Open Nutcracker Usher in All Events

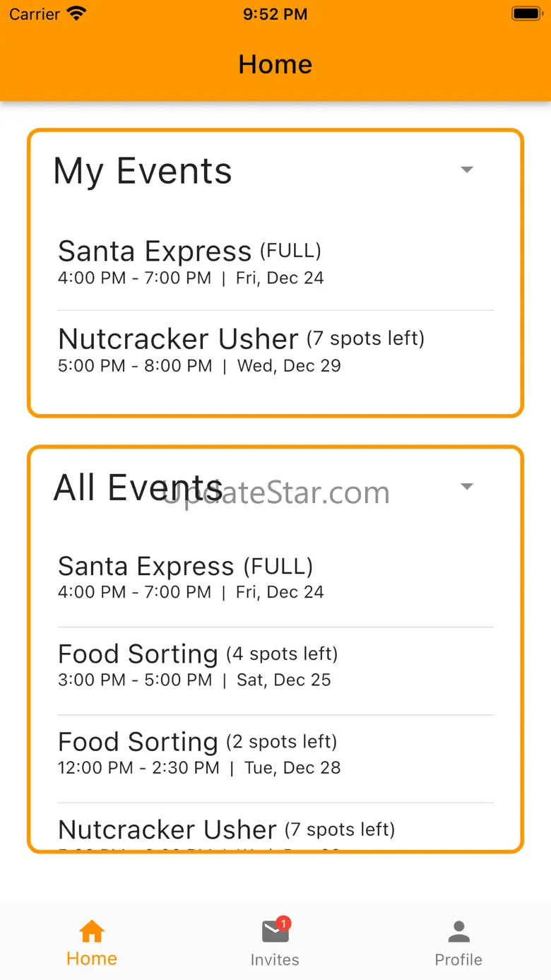click(x=275, y=826)
